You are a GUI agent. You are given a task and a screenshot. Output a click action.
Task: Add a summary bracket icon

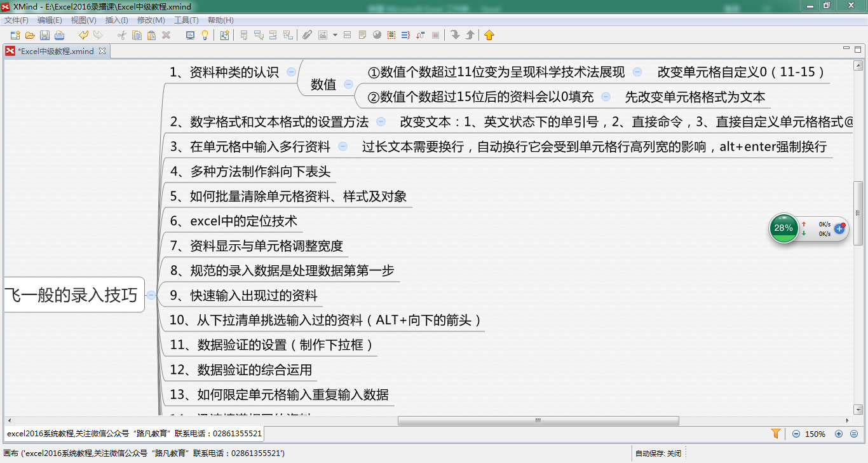(405, 35)
